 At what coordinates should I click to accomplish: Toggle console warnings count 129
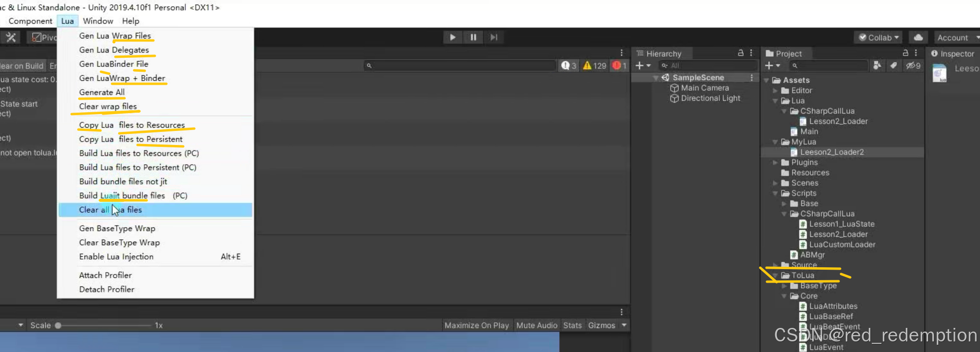click(594, 65)
